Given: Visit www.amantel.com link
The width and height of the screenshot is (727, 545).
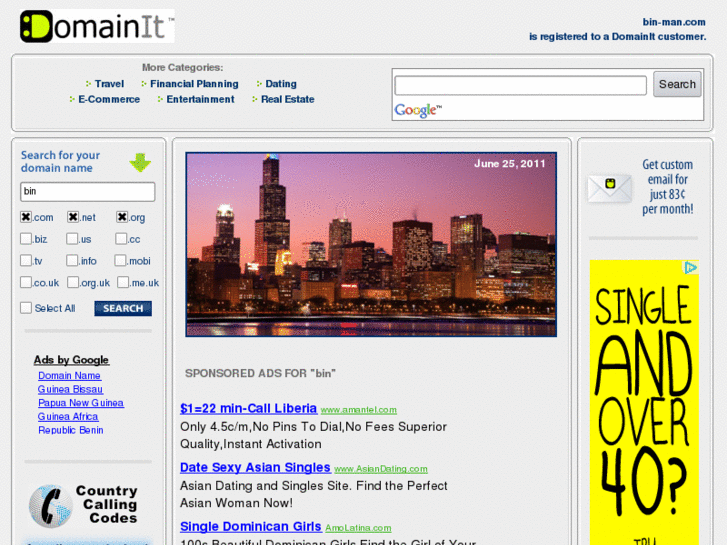Looking at the screenshot, I should point(358,410).
